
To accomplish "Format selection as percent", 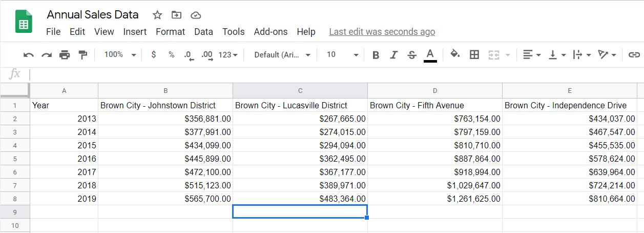I will 171,55.
